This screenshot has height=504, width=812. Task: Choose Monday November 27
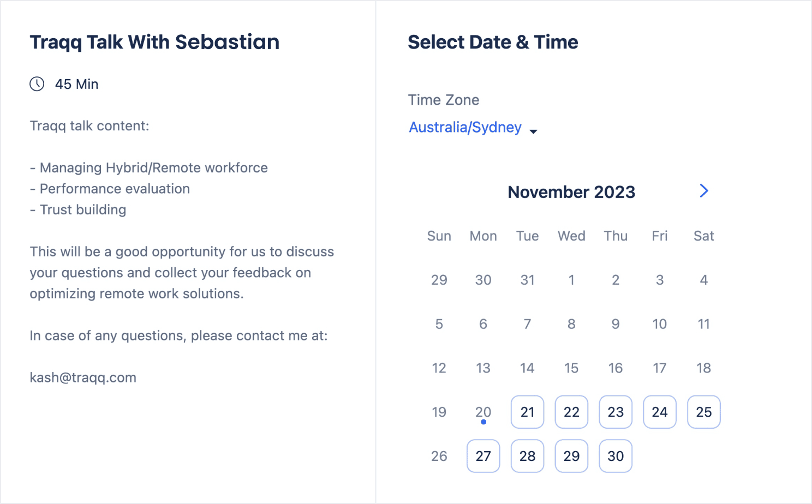[483, 456]
